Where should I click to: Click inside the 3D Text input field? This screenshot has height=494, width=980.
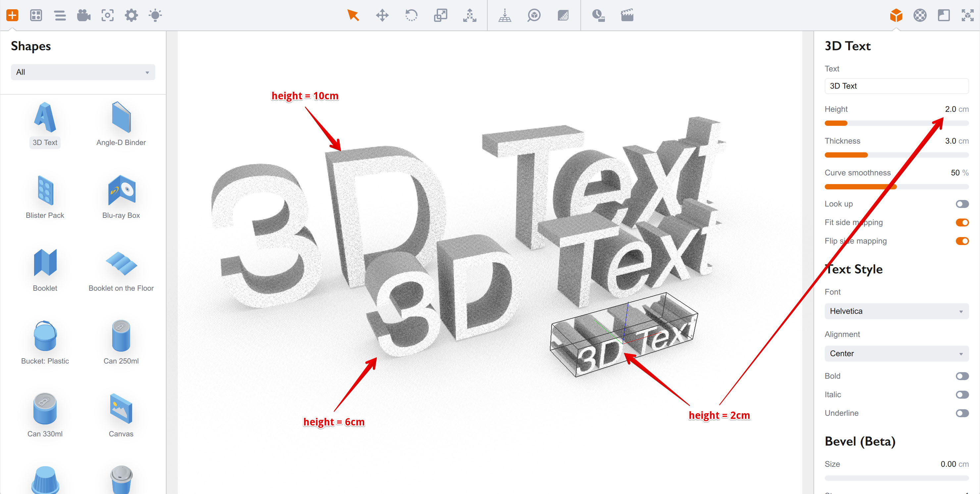[896, 86]
